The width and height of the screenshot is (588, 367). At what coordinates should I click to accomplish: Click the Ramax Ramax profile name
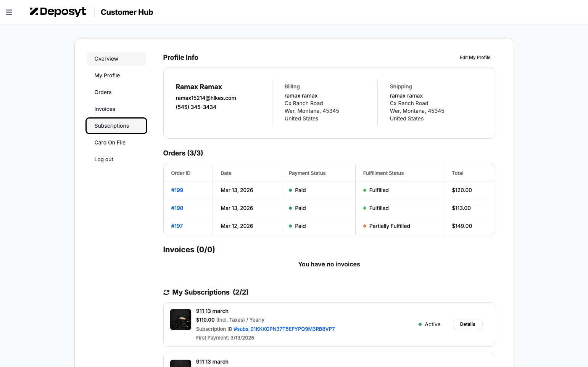click(x=199, y=87)
